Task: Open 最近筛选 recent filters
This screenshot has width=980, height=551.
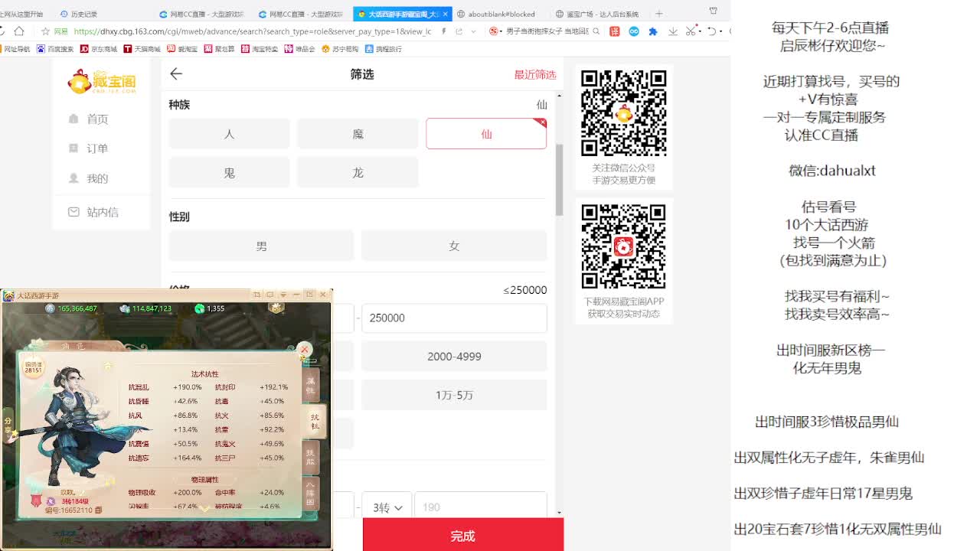Action: point(535,74)
